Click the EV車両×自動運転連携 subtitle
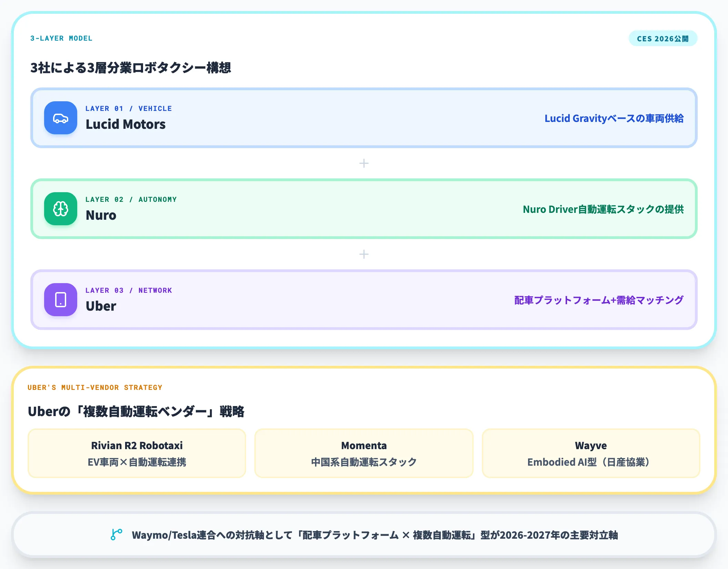The width and height of the screenshot is (728, 569). 137,462
